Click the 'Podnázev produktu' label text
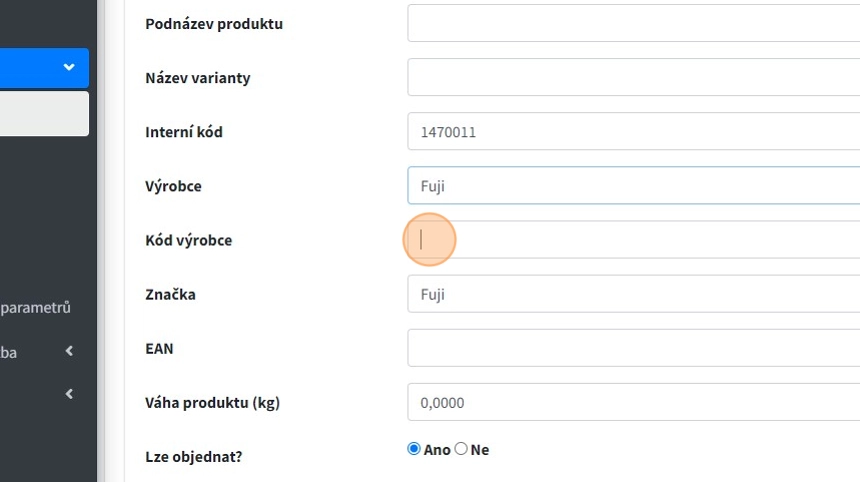 pyautogui.click(x=214, y=23)
